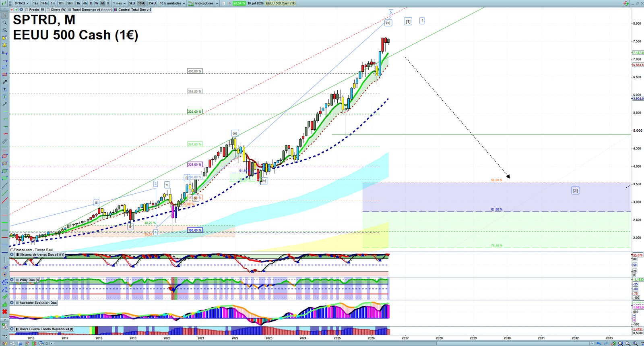Choose the segment line tool

(4, 104)
